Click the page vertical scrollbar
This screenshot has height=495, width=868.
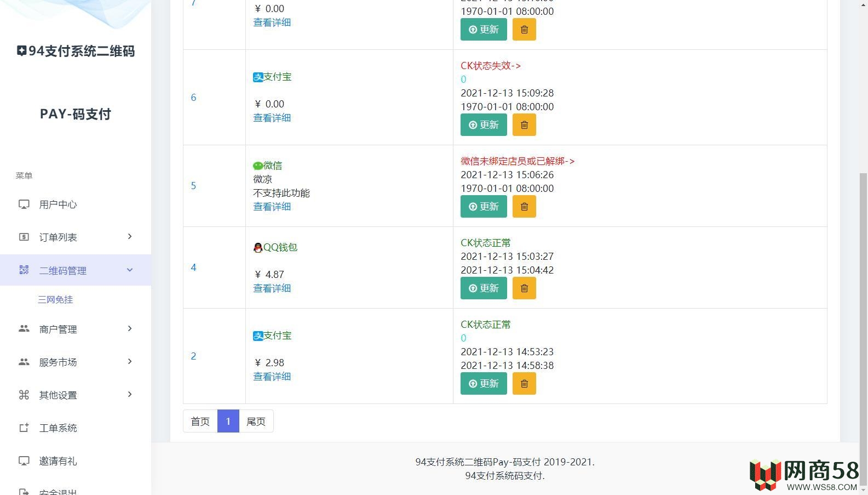(x=863, y=329)
